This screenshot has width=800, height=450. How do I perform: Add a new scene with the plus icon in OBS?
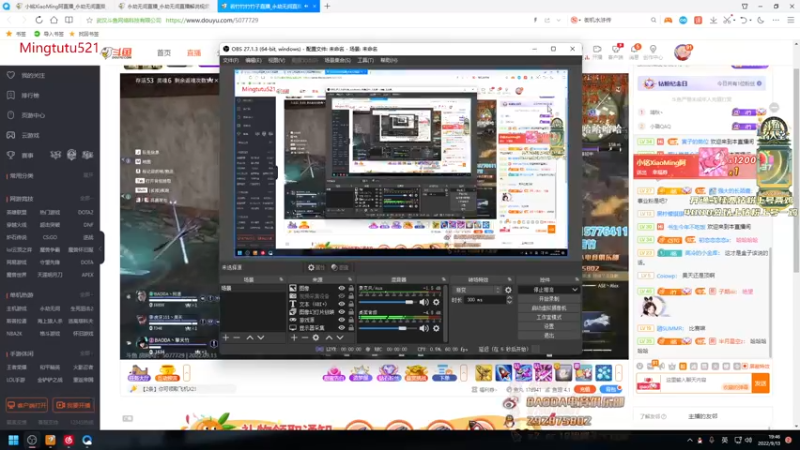226,338
